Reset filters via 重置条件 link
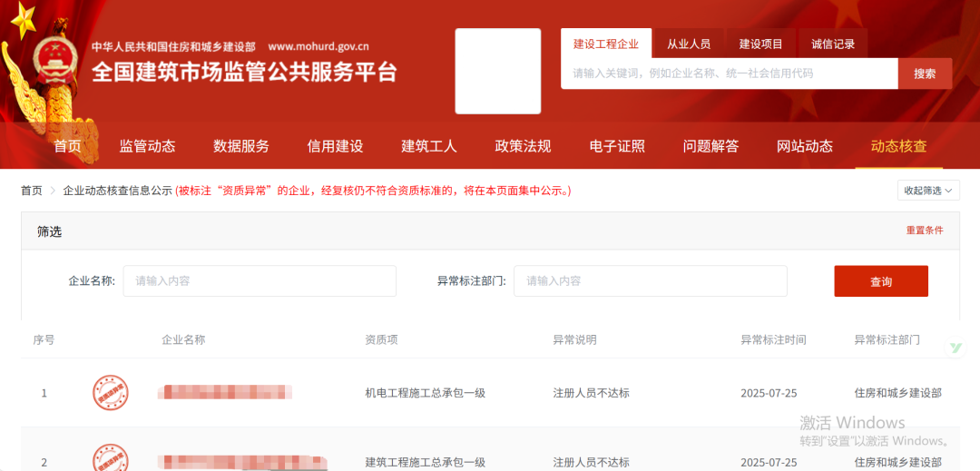The image size is (980, 471). [924, 231]
